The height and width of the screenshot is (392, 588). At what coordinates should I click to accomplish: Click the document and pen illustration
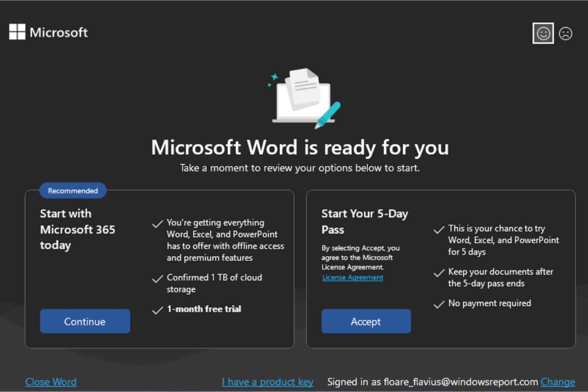coord(304,98)
